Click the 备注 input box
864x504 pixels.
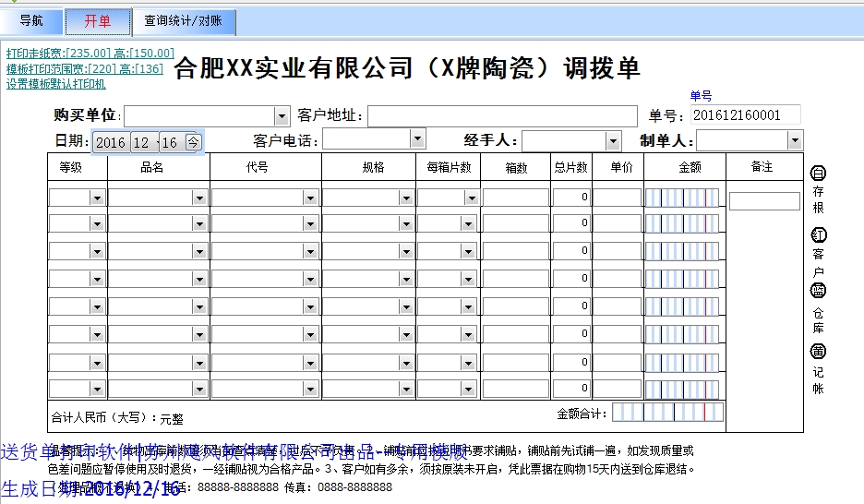(764, 201)
